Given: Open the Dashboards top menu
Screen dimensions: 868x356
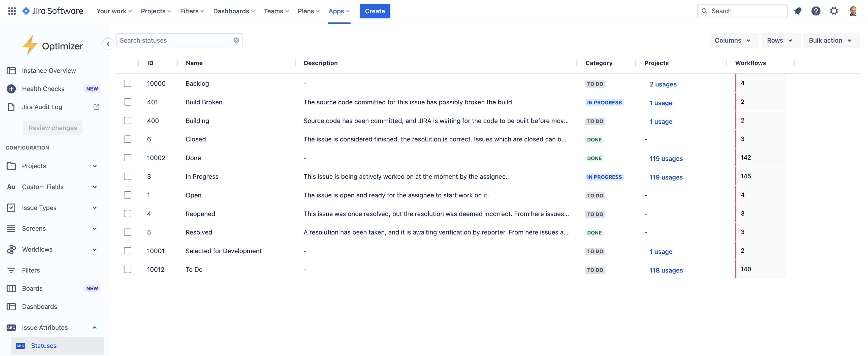Looking at the screenshot, I should click(234, 11).
